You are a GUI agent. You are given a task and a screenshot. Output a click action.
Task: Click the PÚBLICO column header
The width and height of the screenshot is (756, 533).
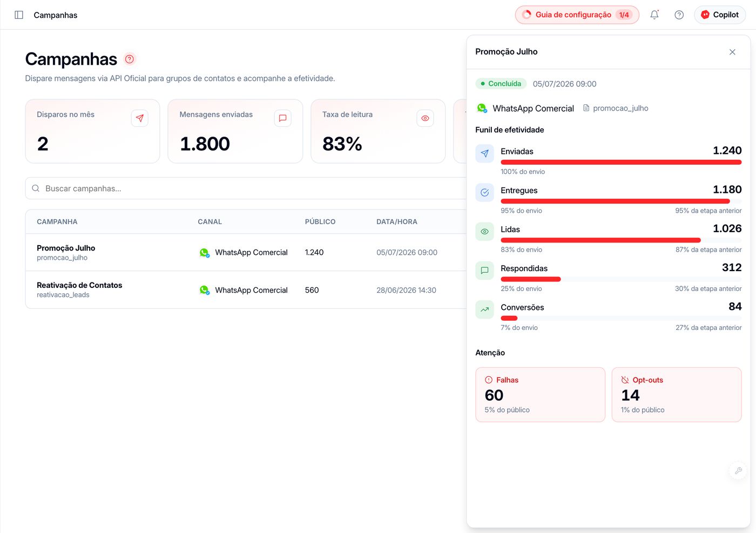[x=320, y=222]
